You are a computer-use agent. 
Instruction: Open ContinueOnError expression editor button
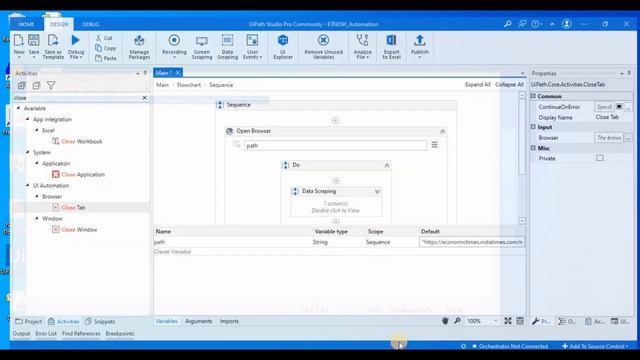coord(628,107)
